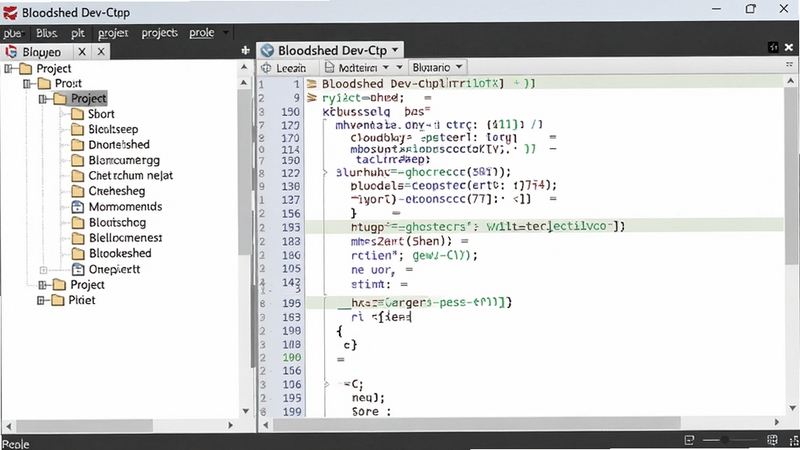This screenshot has height=450, width=800.
Task: Select the 'Onepiertt' file item
Action: pyautogui.click(x=105, y=269)
